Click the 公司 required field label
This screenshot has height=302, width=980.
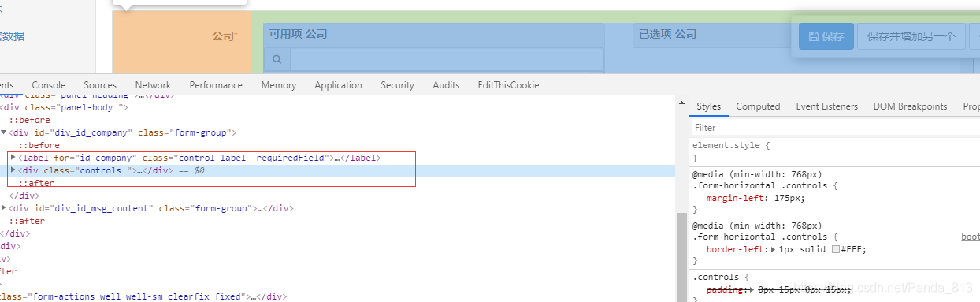coord(225,36)
